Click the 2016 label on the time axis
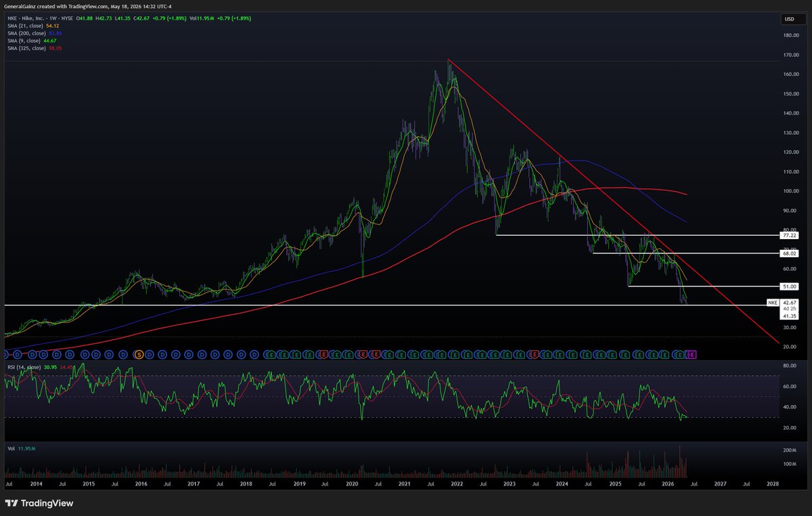This screenshot has width=812, height=516. (141, 484)
